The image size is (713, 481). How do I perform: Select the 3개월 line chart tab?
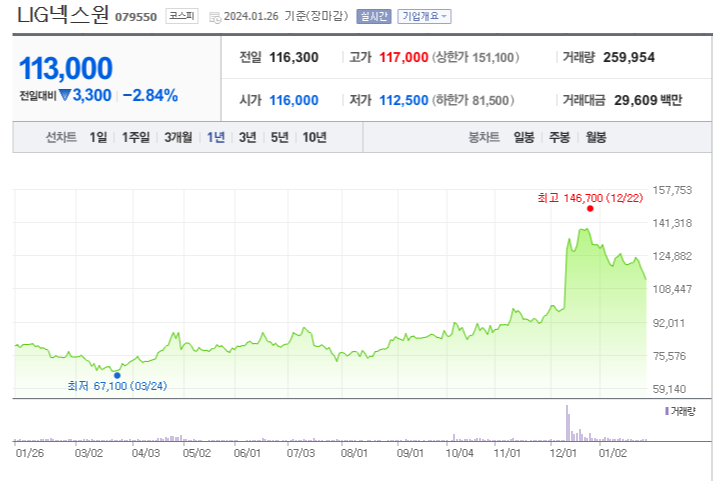pos(178,137)
